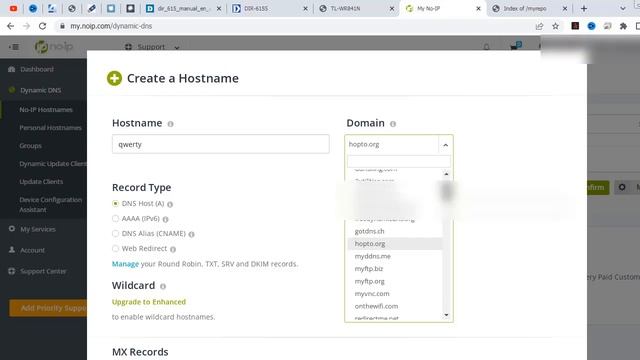The image size is (640, 360).
Task: Click the Hostname info icon
Action: pyautogui.click(x=170, y=124)
